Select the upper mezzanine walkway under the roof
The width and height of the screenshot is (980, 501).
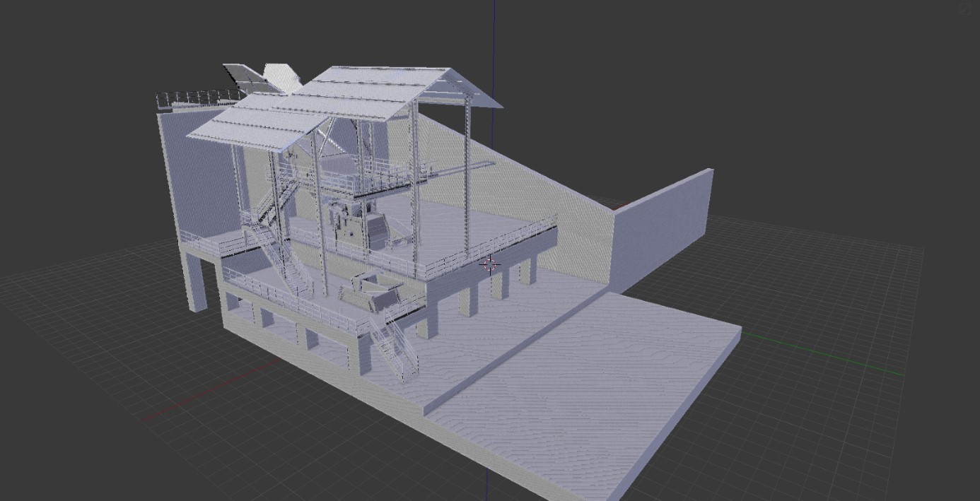click(x=368, y=180)
